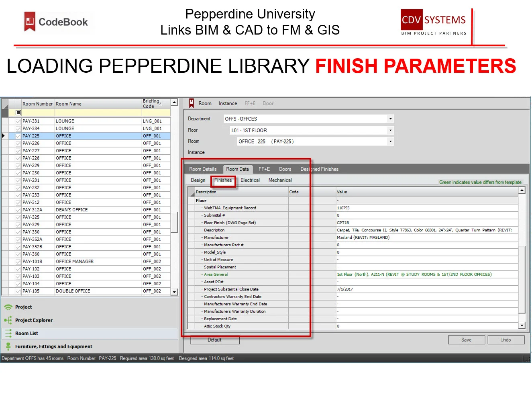Sort by Room Number column header
532x399 pixels.
[x=37, y=104]
